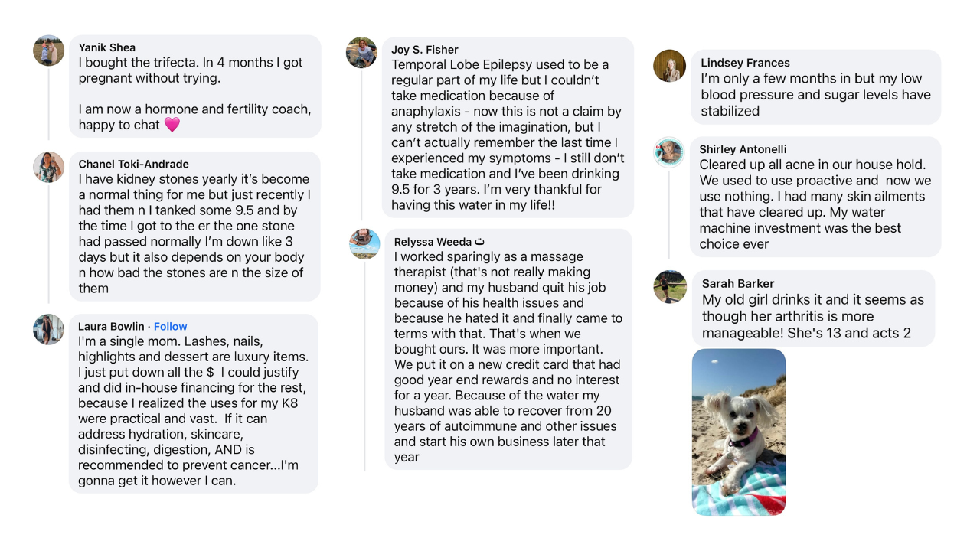Viewport: 980px width, 551px height.
Task: Select Relyssa Weeda's massage therapist comment
Action: (x=508, y=349)
